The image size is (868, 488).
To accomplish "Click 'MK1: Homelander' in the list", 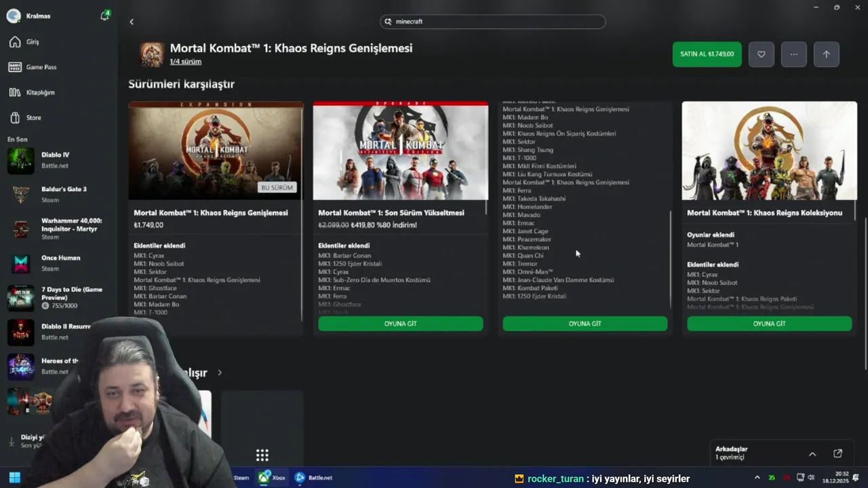I will (x=528, y=207).
